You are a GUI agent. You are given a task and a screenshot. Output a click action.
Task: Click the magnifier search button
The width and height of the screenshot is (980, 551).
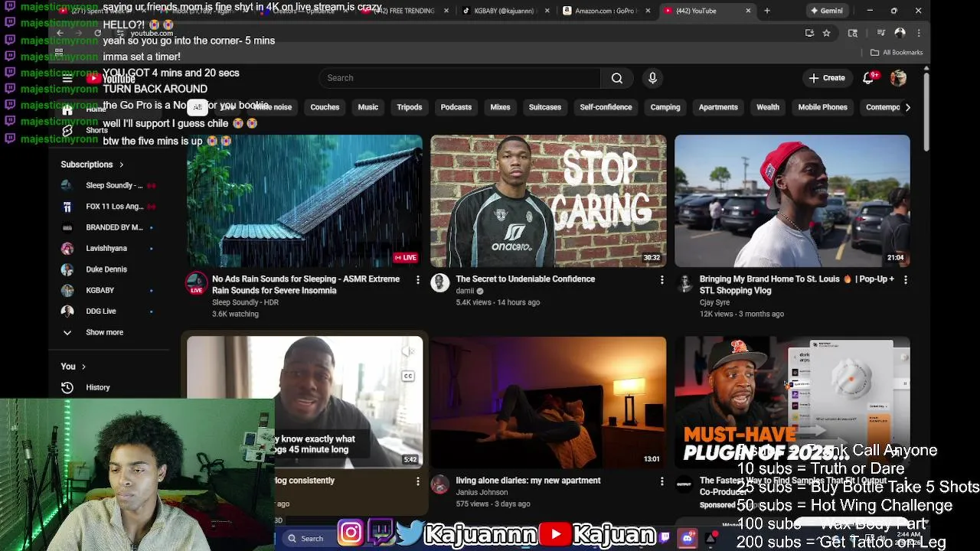pos(616,78)
